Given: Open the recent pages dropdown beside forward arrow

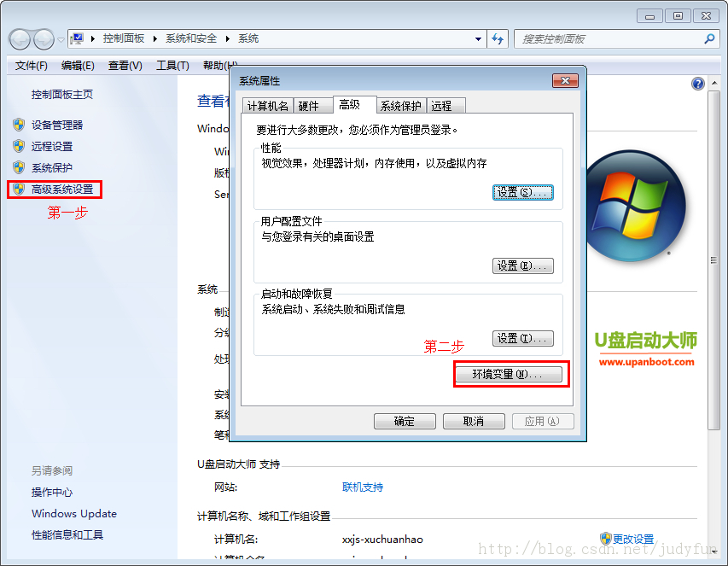Looking at the screenshot, I should [x=61, y=40].
